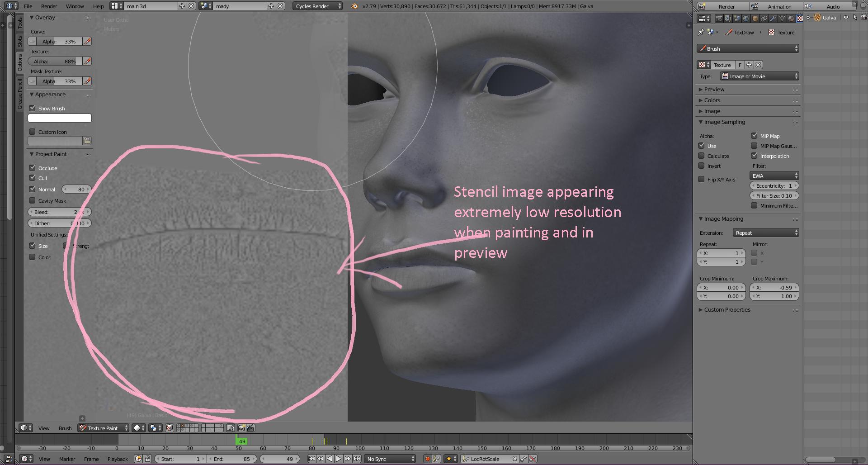Toggle Interpolation checkbox
868x465 pixels.
click(754, 156)
